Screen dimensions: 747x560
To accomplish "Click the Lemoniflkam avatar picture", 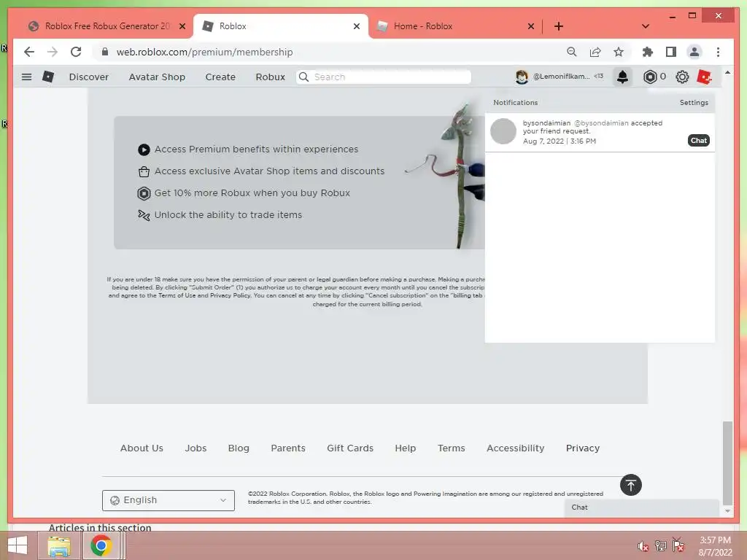I will coord(522,77).
